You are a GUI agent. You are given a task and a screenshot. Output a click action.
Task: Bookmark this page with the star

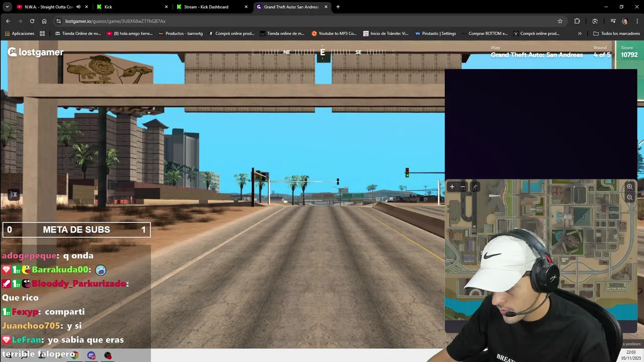coord(560,21)
